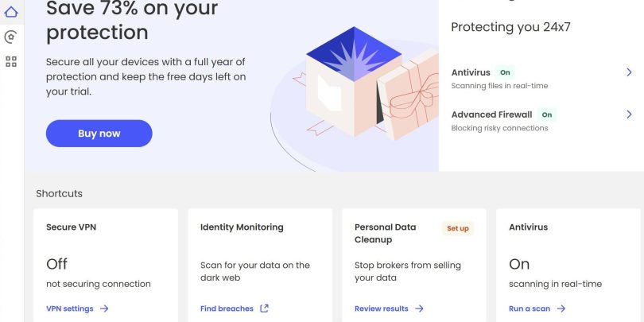The height and width of the screenshot is (322, 644).
Task: Click the arrow icon next to VPN settings
Action: pyautogui.click(x=105, y=308)
